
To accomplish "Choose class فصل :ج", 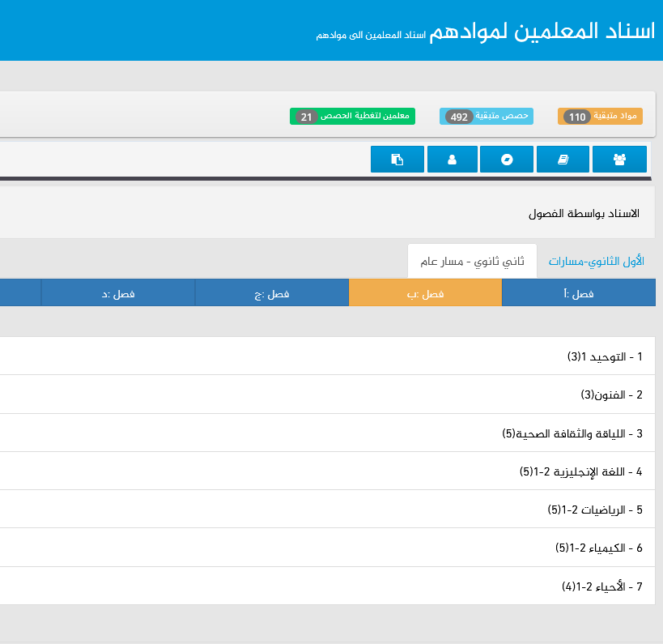I will coord(272,293).
